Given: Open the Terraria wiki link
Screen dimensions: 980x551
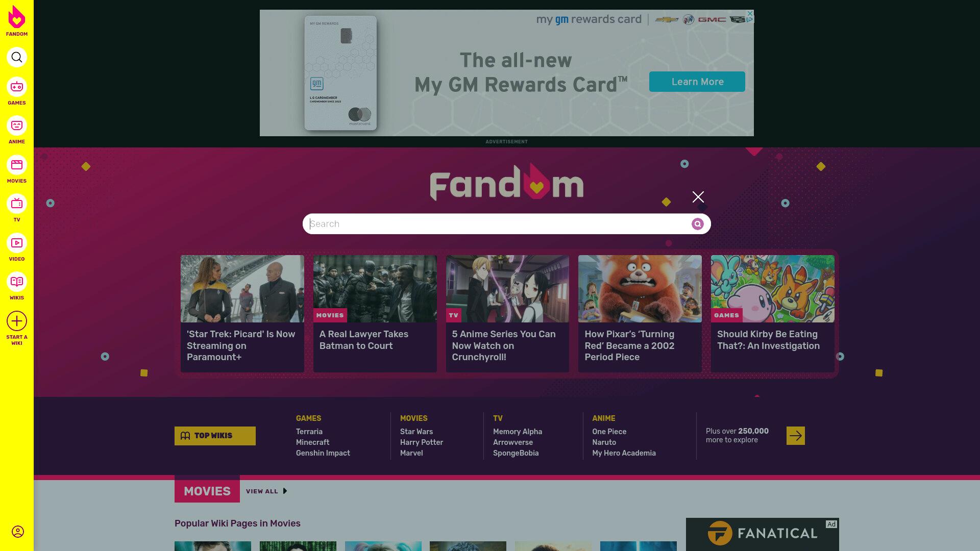Looking at the screenshot, I should pyautogui.click(x=309, y=432).
